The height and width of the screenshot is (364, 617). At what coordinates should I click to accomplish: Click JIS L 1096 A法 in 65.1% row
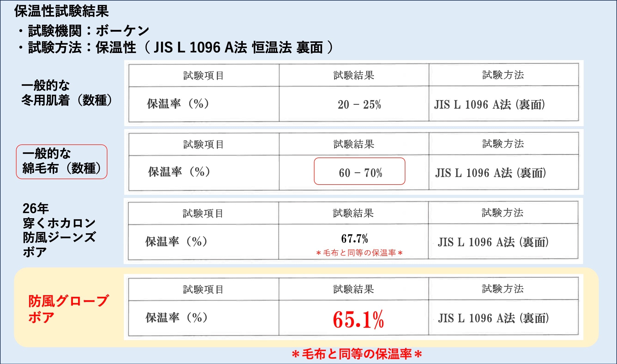point(494,318)
